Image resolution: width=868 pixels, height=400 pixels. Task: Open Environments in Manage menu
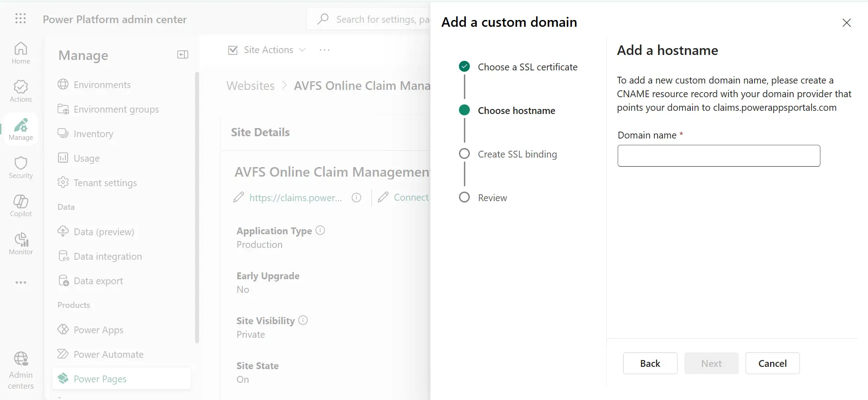point(94,85)
